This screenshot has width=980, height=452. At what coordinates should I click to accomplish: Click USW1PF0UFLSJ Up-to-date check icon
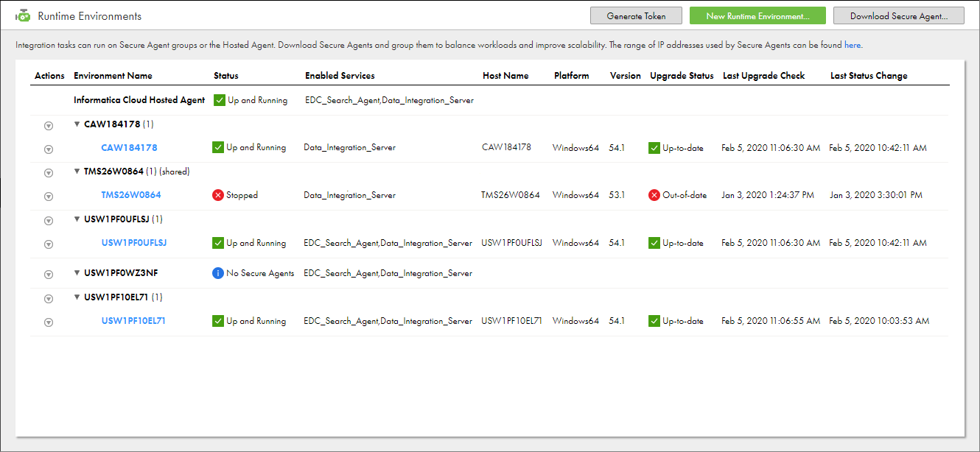point(654,243)
